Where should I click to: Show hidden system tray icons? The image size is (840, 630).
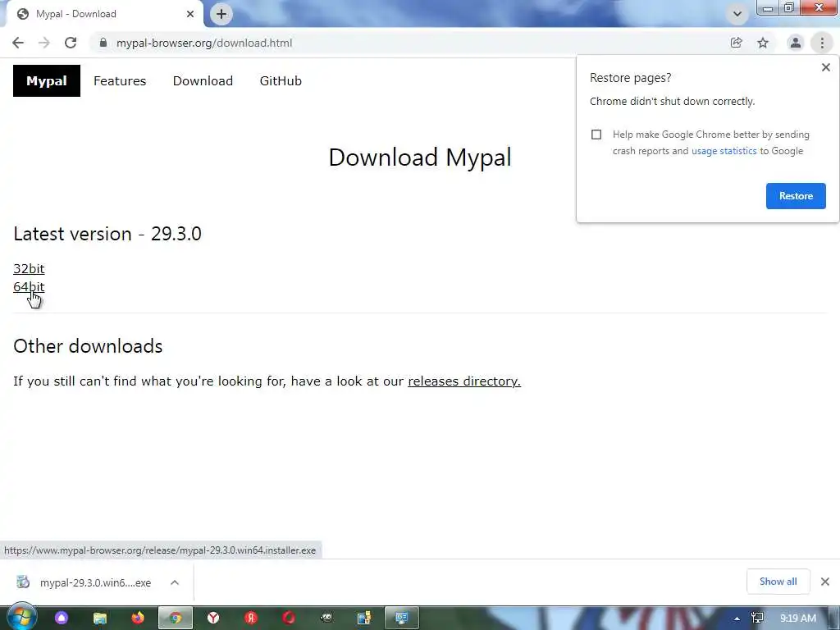tap(737, 619)
